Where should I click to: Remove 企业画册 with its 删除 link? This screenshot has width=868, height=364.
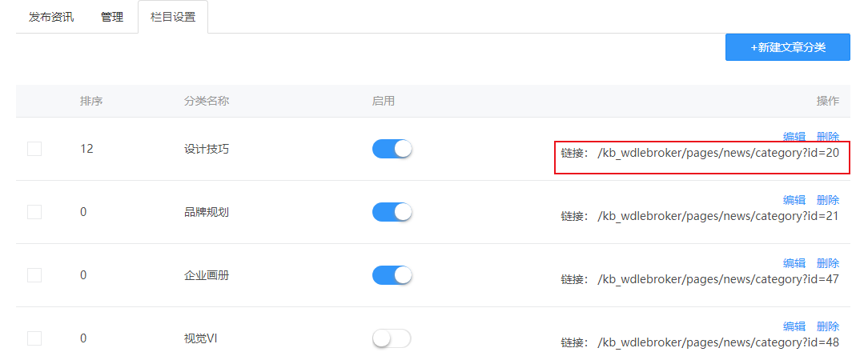828,262
